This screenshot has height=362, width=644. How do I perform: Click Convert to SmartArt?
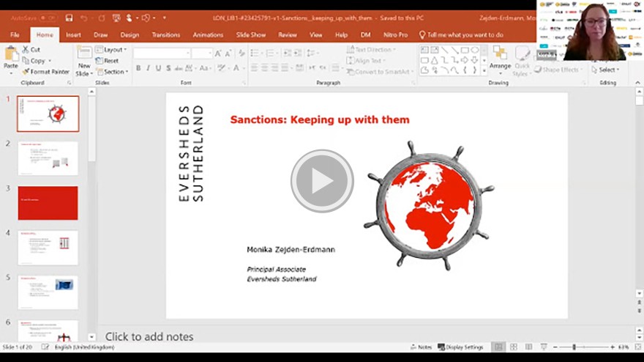[379, 72]
